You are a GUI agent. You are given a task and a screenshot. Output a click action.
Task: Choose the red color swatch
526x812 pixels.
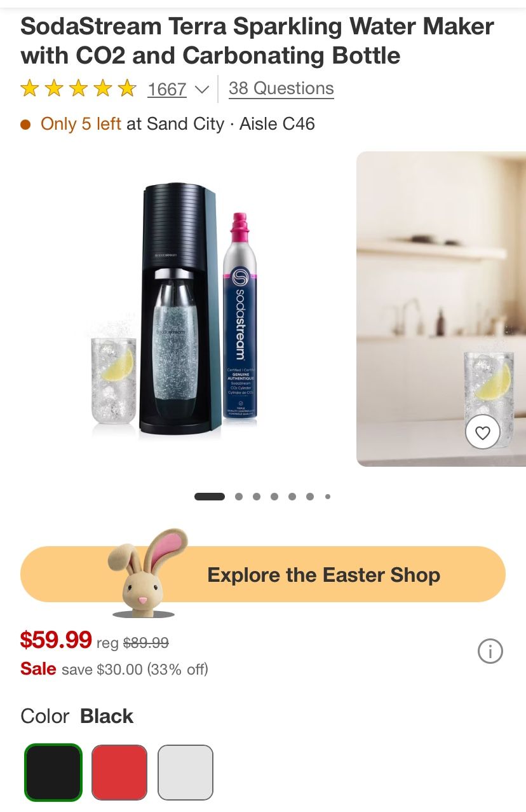click(x=119, y=773)
